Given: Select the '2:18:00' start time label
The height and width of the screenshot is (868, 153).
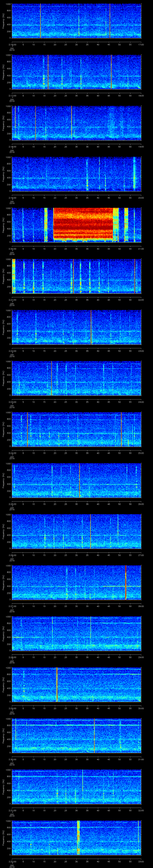Looking at the screenshot, I should [x=12, y=147].
